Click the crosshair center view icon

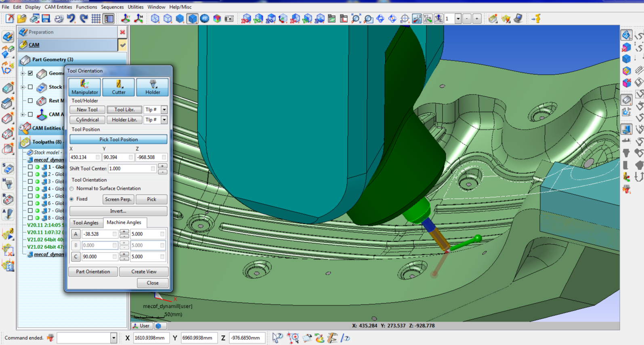click(405, 19)
